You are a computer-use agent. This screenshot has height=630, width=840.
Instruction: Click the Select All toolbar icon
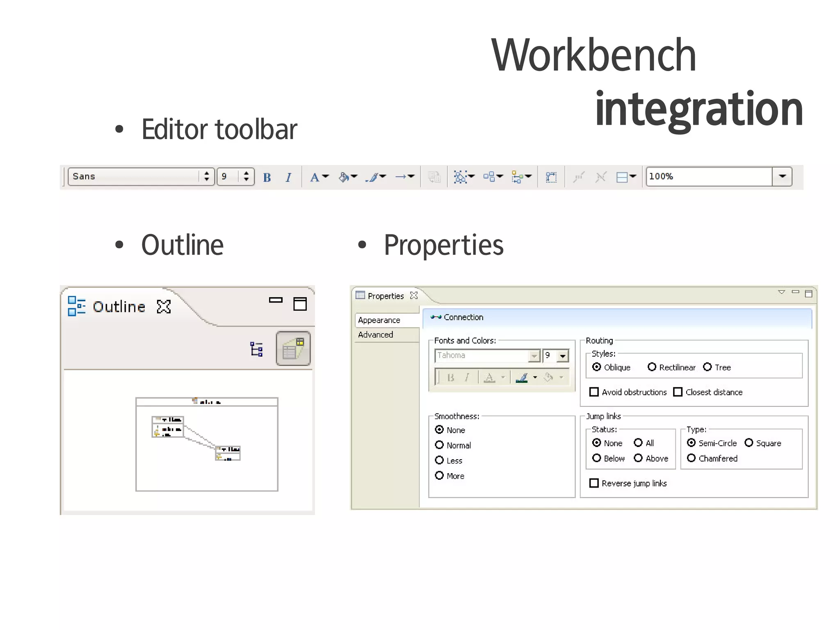pyautogui.click(x=460, y=177)
